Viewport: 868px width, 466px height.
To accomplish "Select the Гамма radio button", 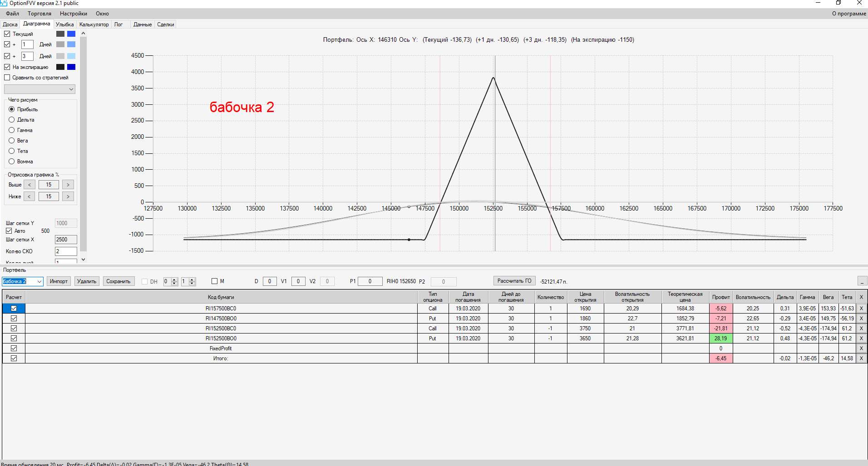I will tap(12, 130).
